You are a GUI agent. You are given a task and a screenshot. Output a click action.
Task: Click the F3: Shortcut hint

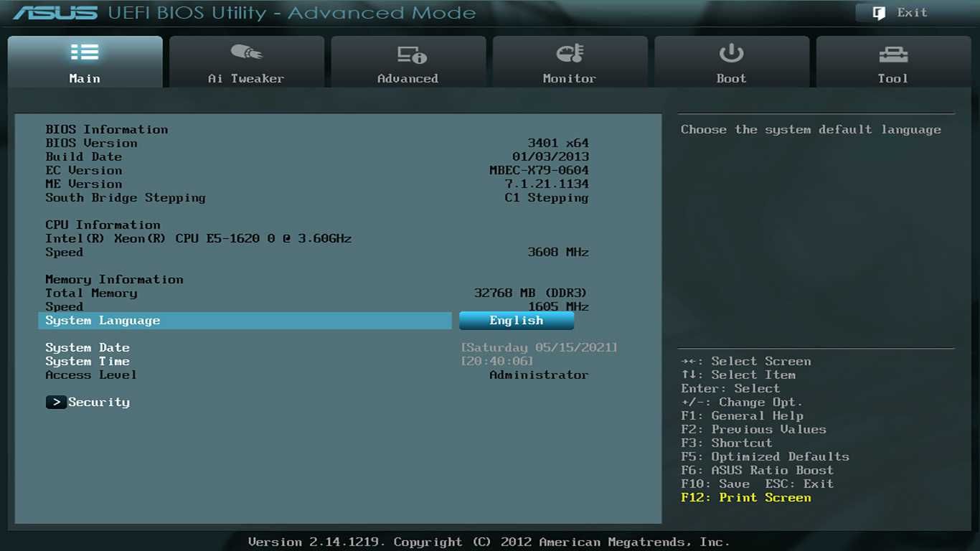(x=727, y=443)
